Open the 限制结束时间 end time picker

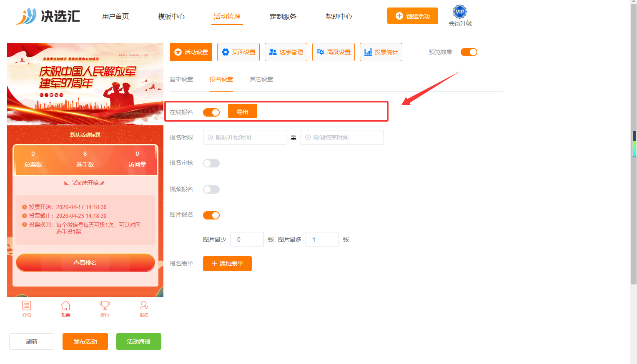coord(342,137)
